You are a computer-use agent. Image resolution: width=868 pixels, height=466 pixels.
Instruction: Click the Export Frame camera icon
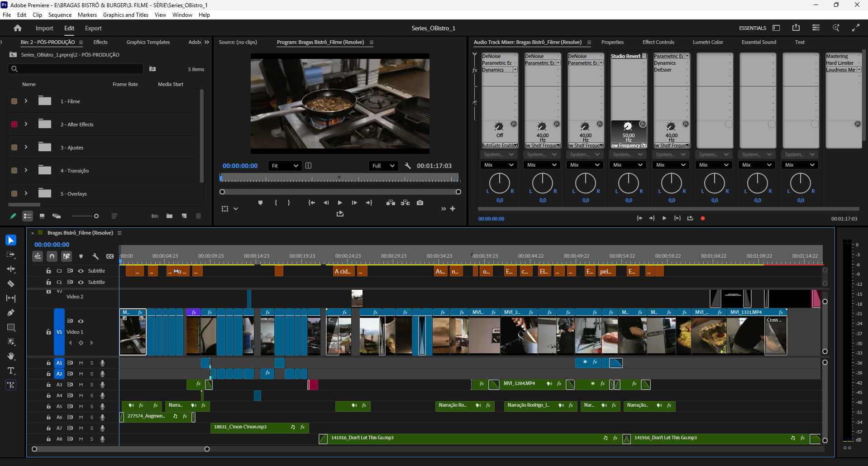click(x=420, y=202)
